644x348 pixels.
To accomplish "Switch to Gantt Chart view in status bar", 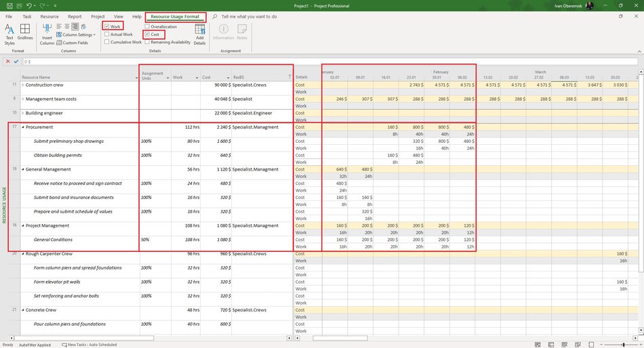I will pyautogui.click(x=538, y=345).
